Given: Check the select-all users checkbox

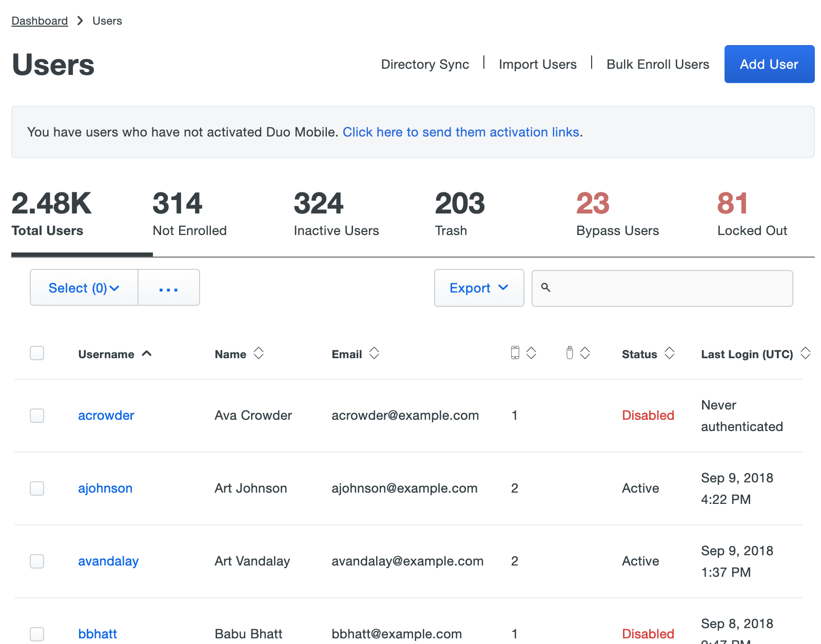Looking at the screenshot, I should click(37, 353).
